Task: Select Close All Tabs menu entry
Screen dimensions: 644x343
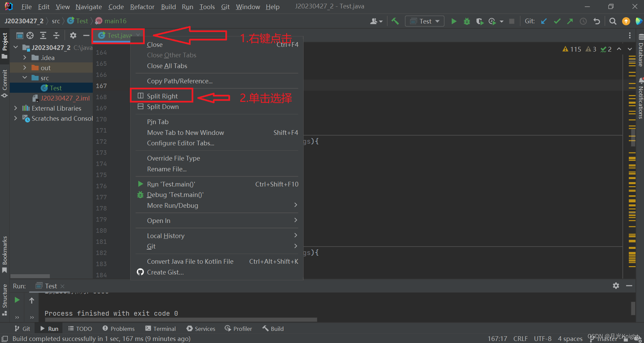Action: (217, 66)
